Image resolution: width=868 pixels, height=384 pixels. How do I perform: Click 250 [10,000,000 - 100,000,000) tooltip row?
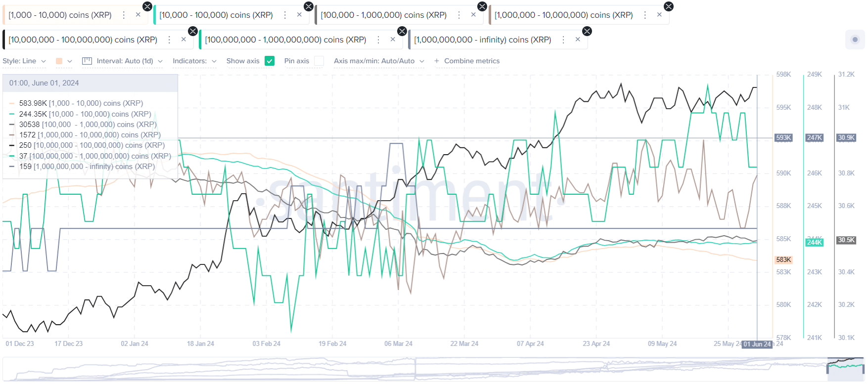click(87, 145)
